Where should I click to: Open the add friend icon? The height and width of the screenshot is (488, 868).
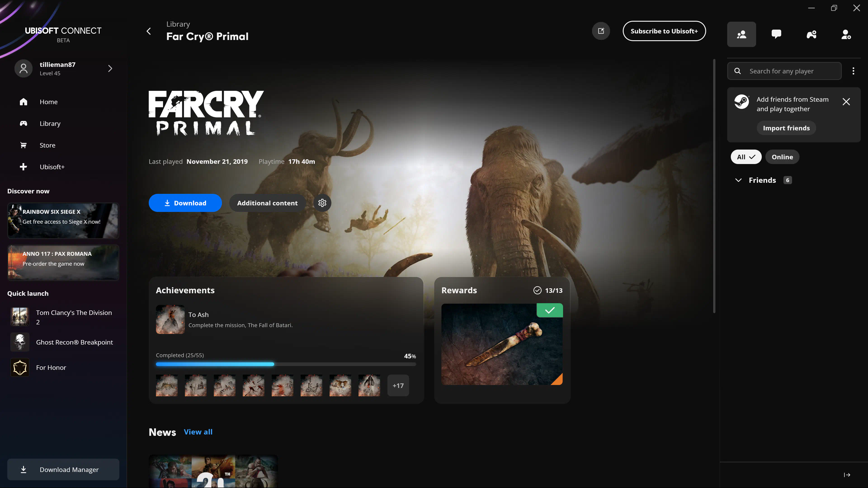tap(846, 34)
